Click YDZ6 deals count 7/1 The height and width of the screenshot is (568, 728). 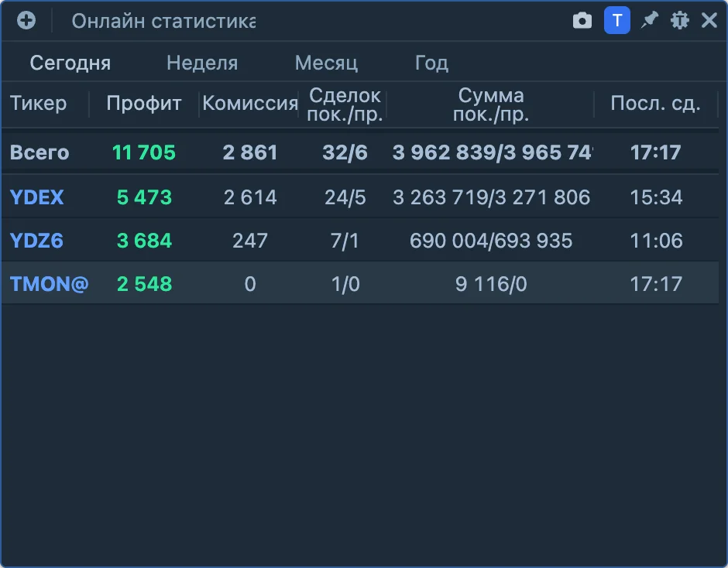[345, 241]
